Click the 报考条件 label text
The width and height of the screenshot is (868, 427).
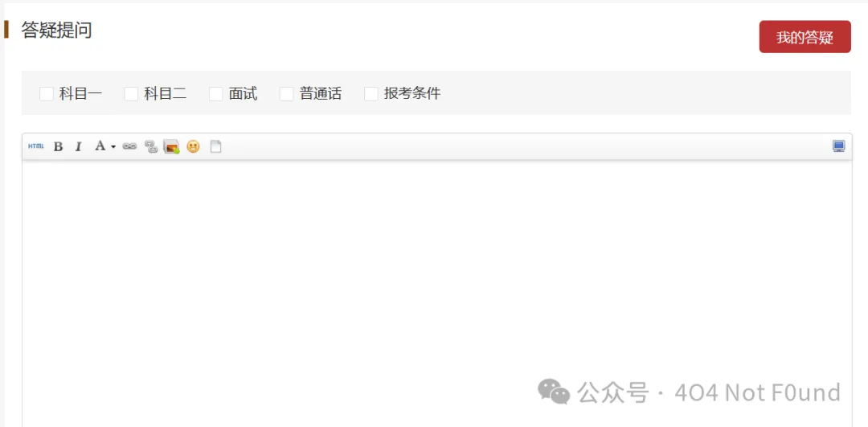pyautogui.click(x=412, y=93)
